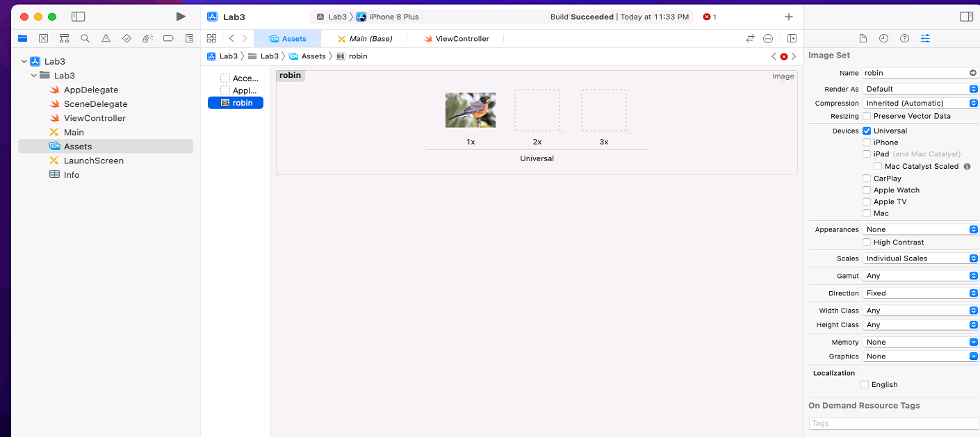
Task: Open the related items grid menu
Action: 212,38
